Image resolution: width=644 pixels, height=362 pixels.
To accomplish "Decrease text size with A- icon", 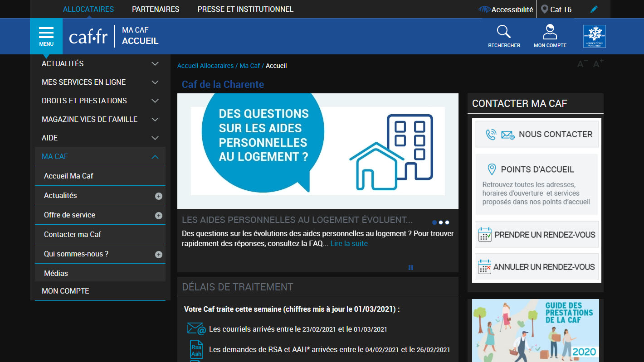I will click(x=582, y=64).
